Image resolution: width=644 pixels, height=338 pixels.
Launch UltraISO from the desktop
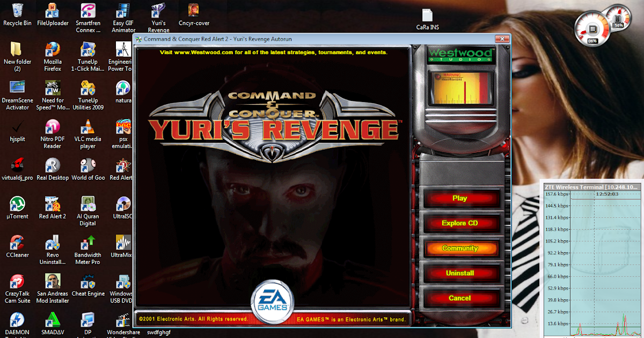pos(122,208)
